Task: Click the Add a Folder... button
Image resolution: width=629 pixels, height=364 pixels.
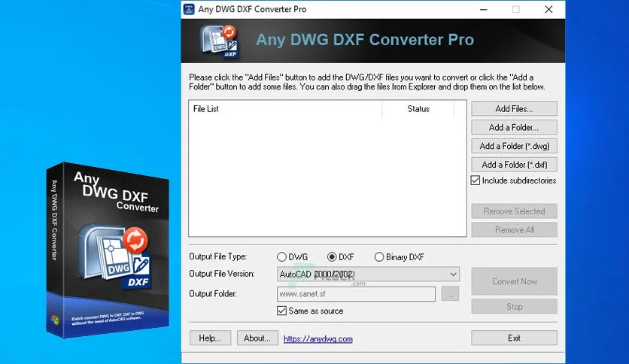Action: 514,128
